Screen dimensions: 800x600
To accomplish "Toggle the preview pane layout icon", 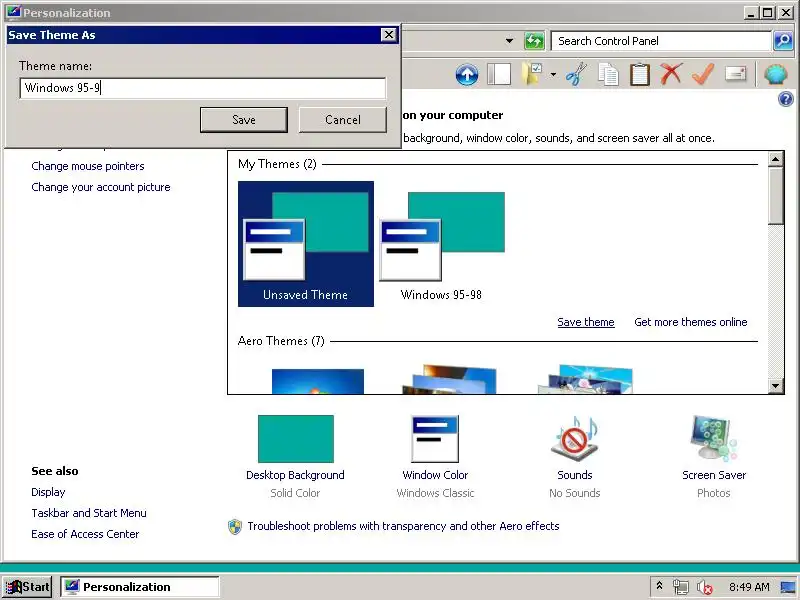I will pyautogui.click(x=499, y=74).
